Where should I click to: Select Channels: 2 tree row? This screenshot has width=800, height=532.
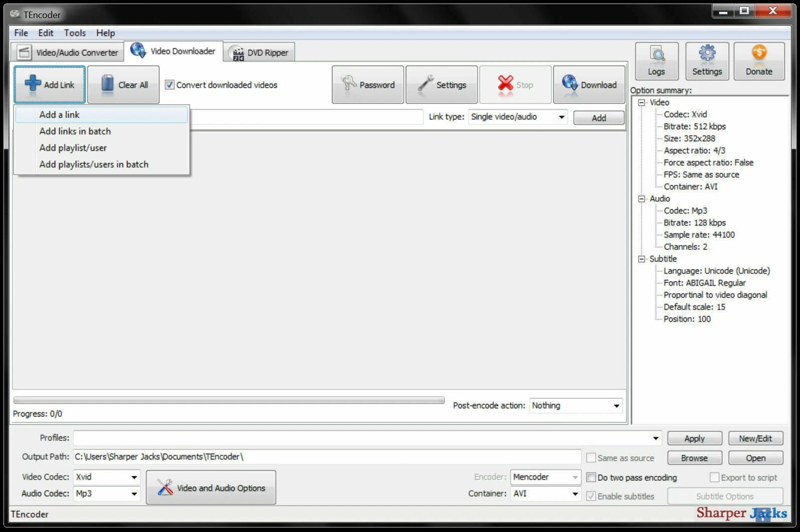click(685, 247)
